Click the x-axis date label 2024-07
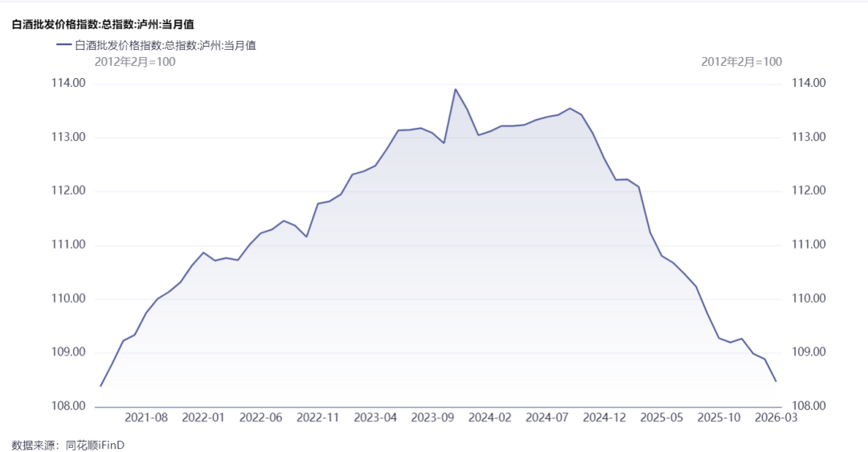Image resolution: width=868 pixels, height=452 pixels. (547, 417)
